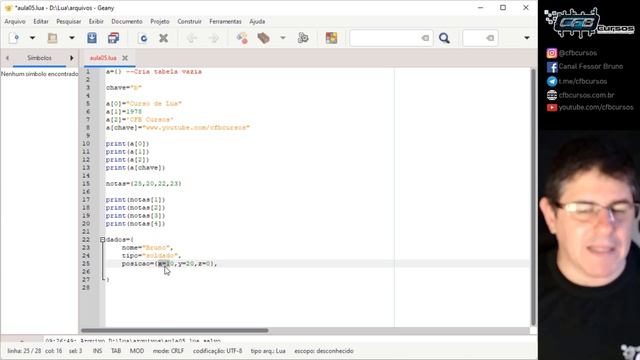Click the 'mode: CRLF' status entry

[x=168, y=351]
